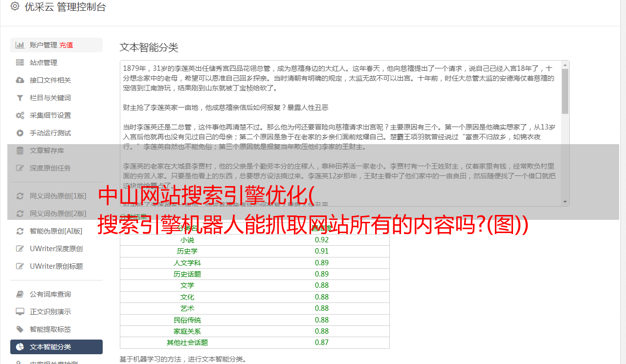Open UWriter原创标题 menu item
The image size is (626, 364).
(56, 266)
